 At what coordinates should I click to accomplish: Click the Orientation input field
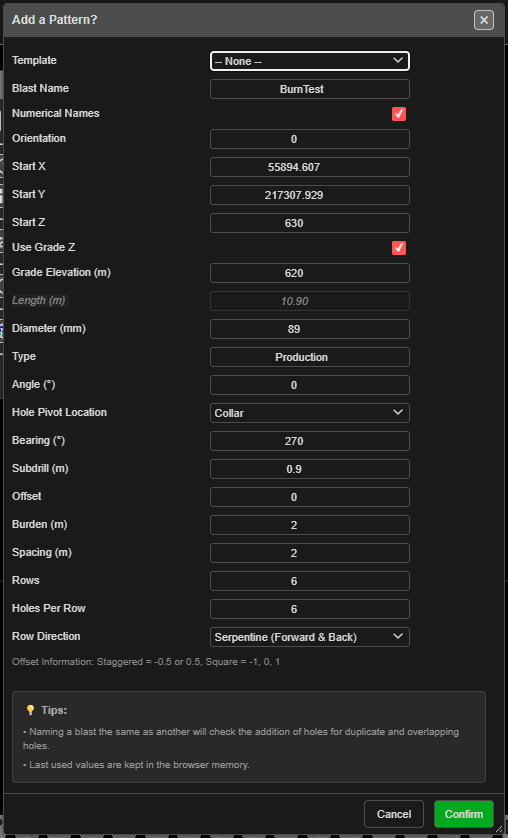pyautogui.click(x=310, y=139)
